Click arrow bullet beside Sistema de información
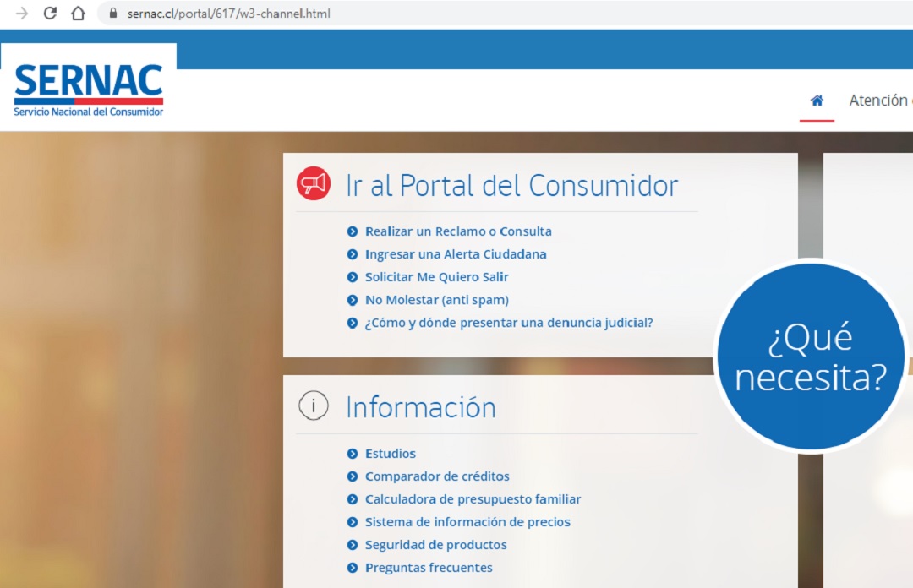The width and height of the screenshot is (913, 588). (x=353, y=522)
